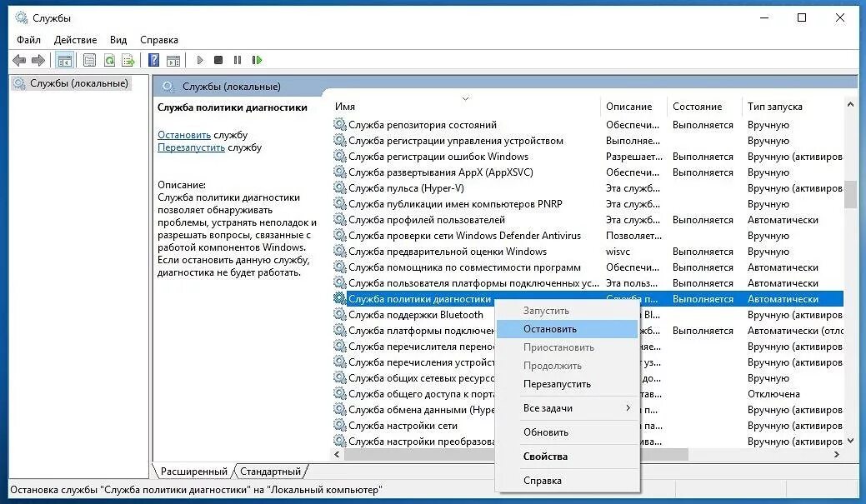Click horizontal scrollbar left arrow

[338, 454]
